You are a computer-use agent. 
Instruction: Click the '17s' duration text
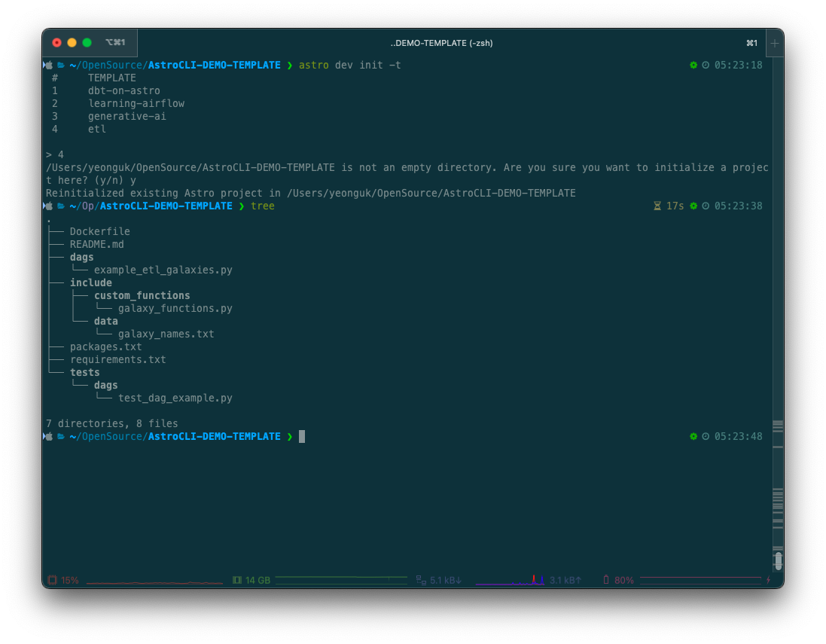pos(675,206)
